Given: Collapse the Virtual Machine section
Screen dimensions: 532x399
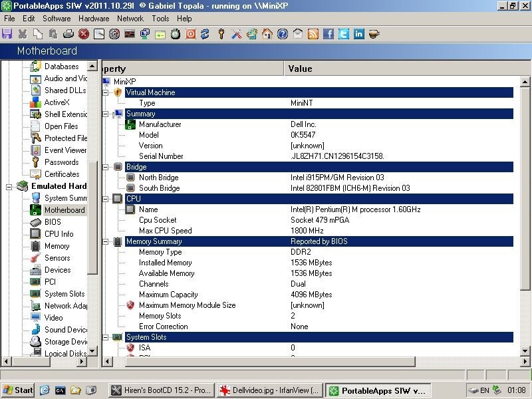Looking at the screenshot, I should click(106, 92).
